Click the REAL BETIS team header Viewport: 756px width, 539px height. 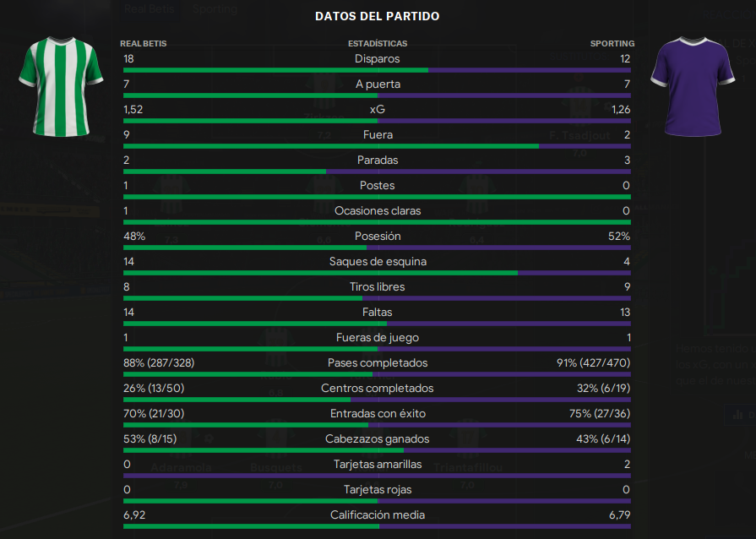click(x=144, y=43)
